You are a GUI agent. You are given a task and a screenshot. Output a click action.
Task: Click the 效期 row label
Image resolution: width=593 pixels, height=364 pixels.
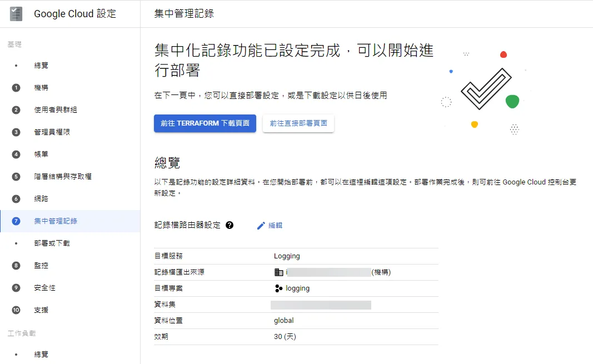pyautogui.click(x=161, y=336)
